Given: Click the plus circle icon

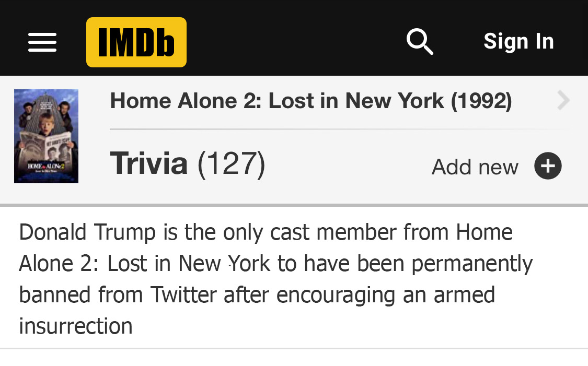Looking at the screenshot, I should click(x=548, y=166).
